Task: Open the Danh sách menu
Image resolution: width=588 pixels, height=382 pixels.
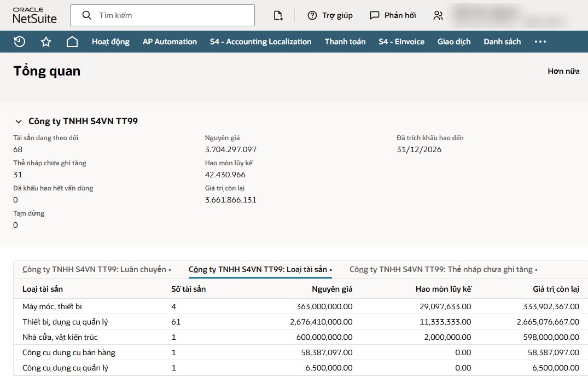Action: click(502, 42)
